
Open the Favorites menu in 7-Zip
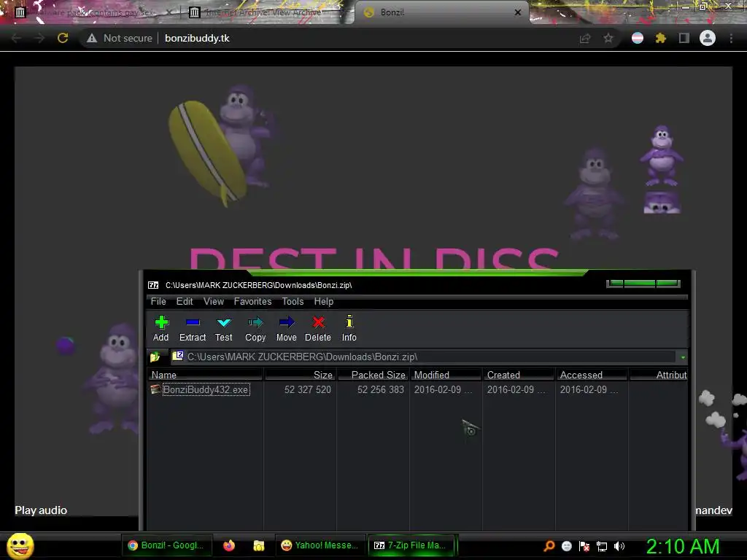pyautogui.click(x=252, y=301)
